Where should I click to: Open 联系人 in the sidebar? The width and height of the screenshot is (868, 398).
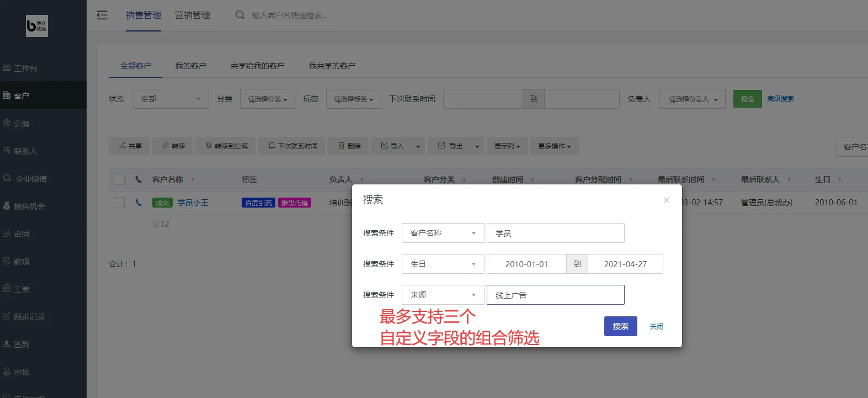pyautogui.click(x=43, y=151)
